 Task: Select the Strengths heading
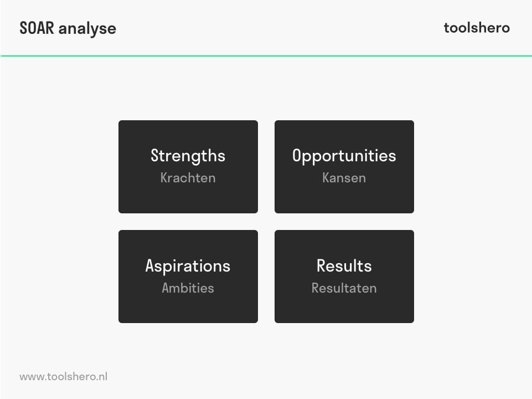188,156
